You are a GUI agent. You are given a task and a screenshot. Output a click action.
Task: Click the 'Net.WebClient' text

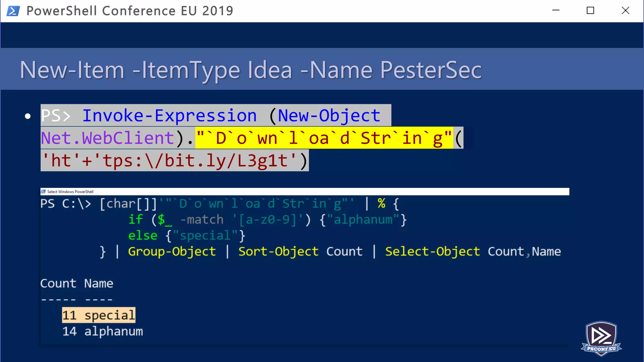tap(108, 138)
